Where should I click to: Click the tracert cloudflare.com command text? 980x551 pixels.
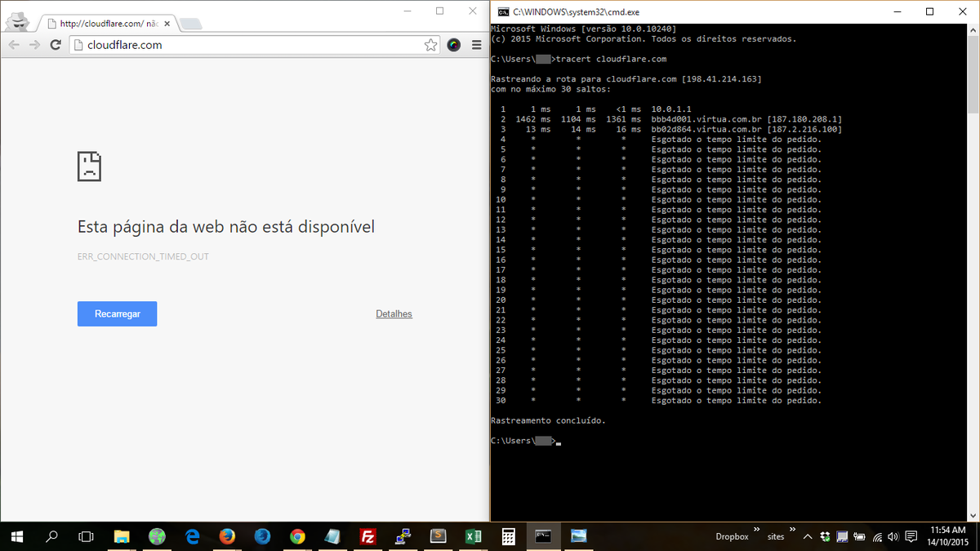point(612,59)
